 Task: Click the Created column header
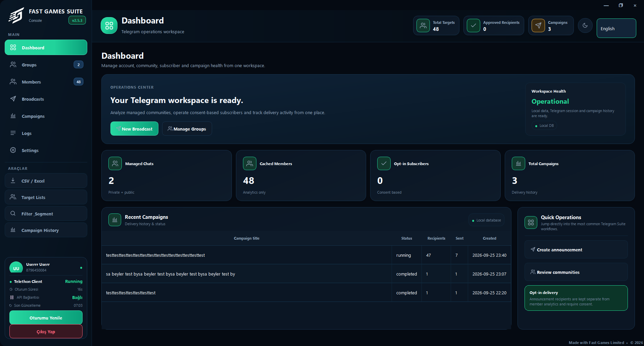(489, 238)
